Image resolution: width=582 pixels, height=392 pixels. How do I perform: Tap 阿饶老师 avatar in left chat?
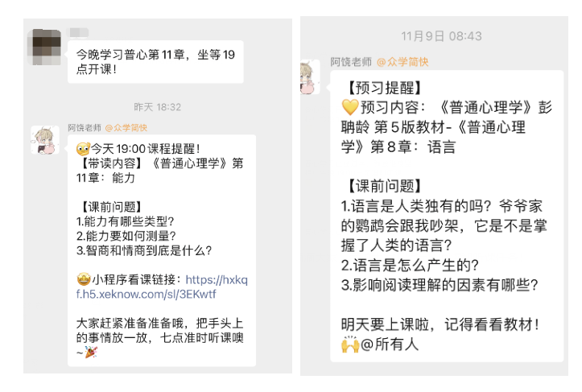(45, 140)
